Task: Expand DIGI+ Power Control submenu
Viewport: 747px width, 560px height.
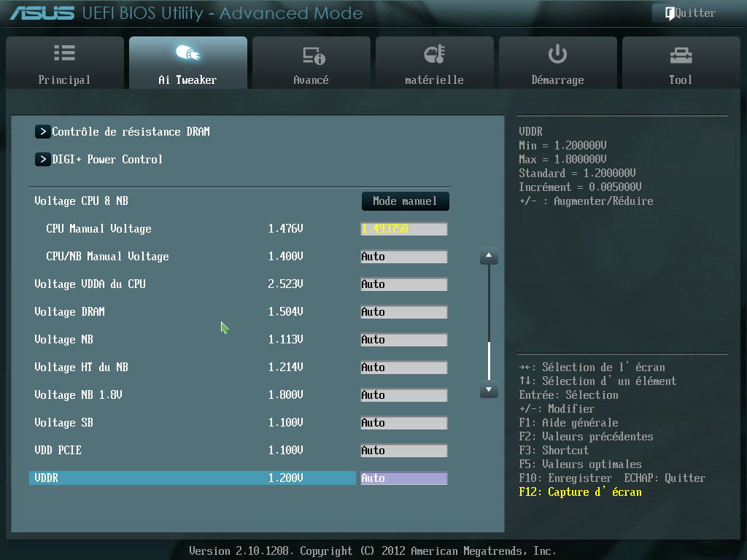Action: coord(98,159)
